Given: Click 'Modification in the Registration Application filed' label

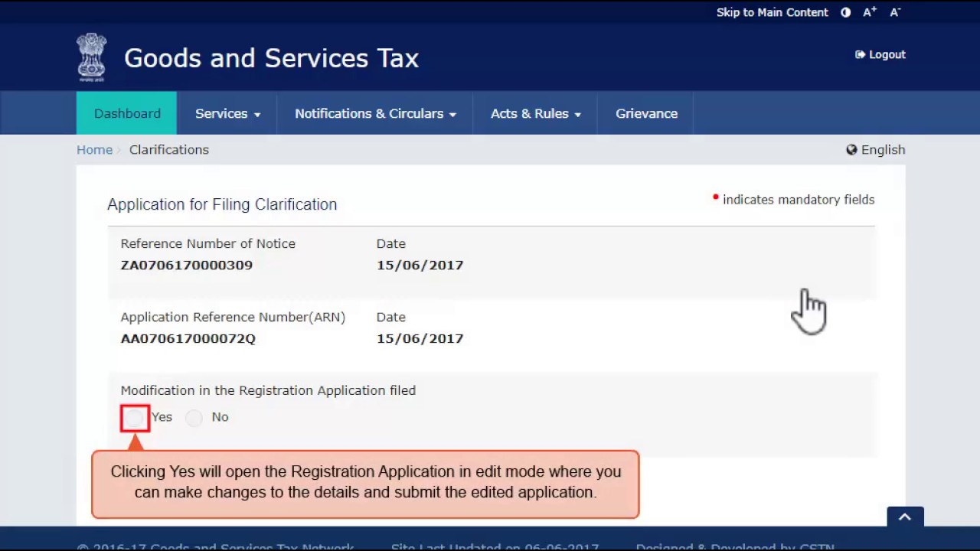Looking at the screenshot, I should [x=268, y=390].
